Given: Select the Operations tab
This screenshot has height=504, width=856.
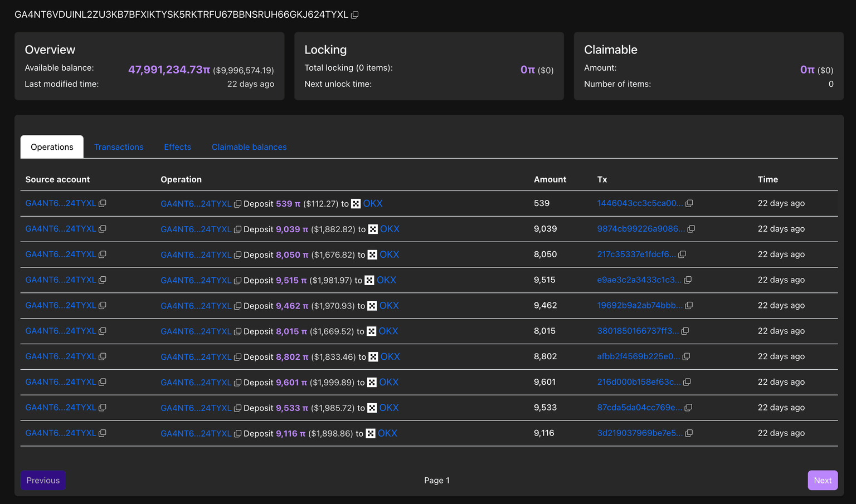Looking at the screenshot, I should pos(51,146).
